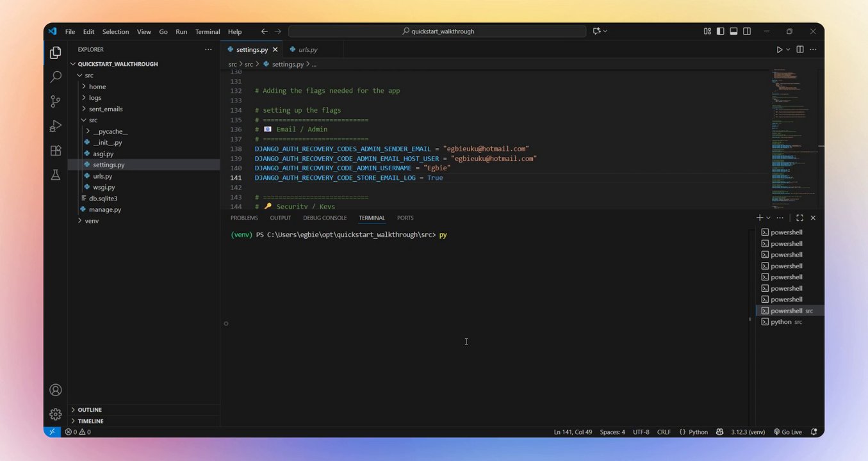Image resolution: width=868 pixels, height=461 pixels.
Task: Open the Manage gear icon
Action: point(56,414)
